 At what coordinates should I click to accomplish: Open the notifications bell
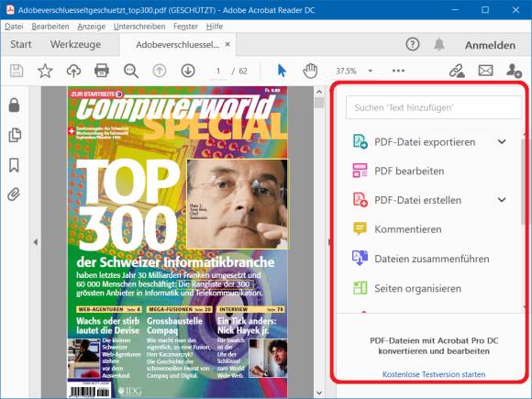[x=439, y=44]
